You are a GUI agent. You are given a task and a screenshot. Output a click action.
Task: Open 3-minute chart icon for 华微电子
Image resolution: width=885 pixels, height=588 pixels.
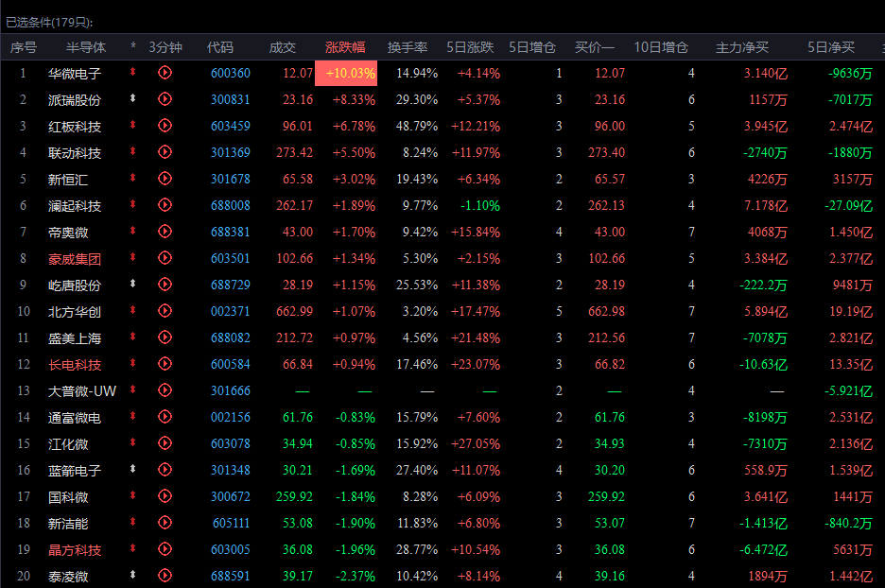point(165,73)
